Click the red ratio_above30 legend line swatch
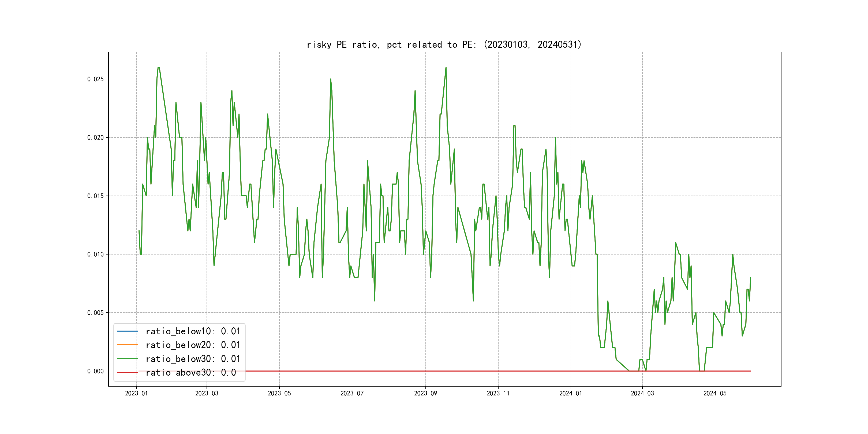This screenshot has height=434, width=868. [x=127, y=372]
